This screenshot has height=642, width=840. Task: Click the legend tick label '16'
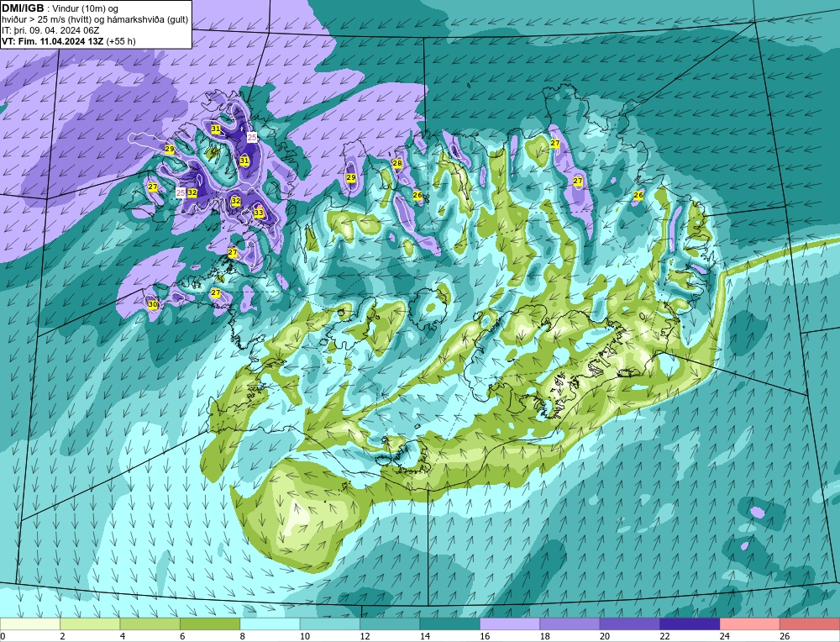[x=485, y=636]
